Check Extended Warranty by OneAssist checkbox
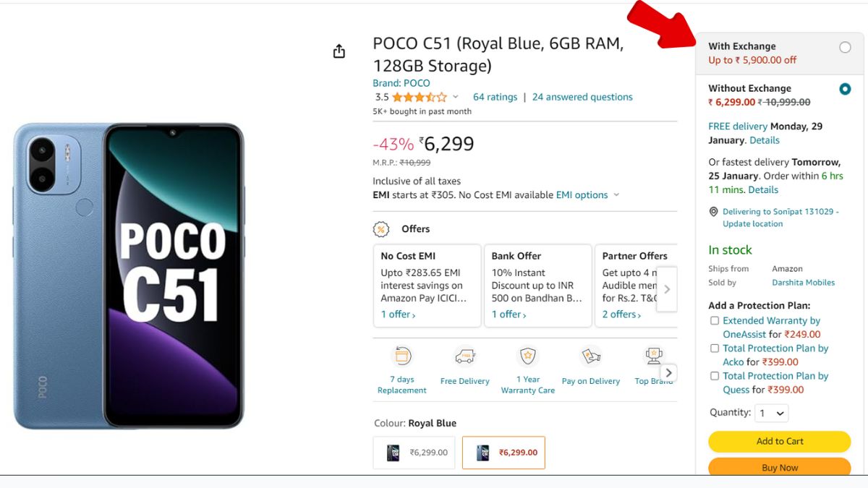 715,321
